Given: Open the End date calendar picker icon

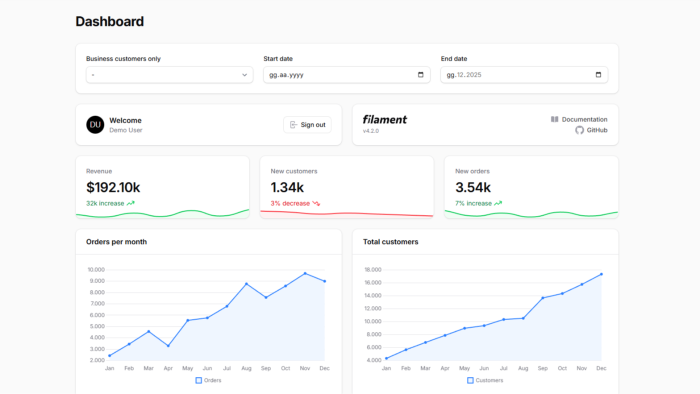Looking at the screenshot, I should (x=598, y=75).
